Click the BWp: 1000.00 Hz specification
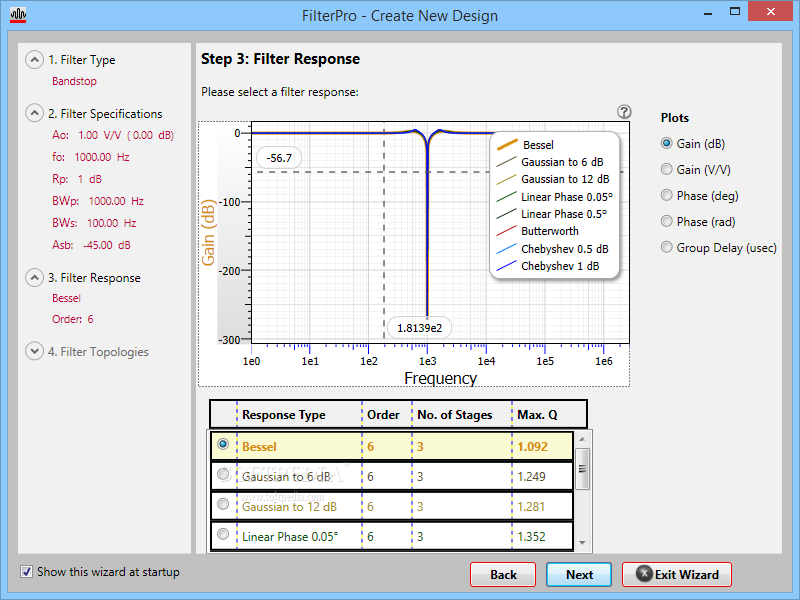 (x=98, y=201)
